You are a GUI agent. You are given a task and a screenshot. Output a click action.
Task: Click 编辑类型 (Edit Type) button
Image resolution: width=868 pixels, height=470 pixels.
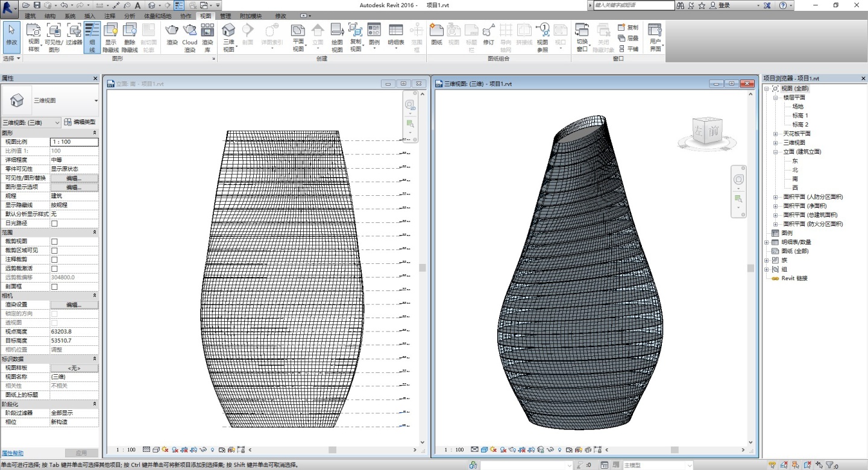81,122
